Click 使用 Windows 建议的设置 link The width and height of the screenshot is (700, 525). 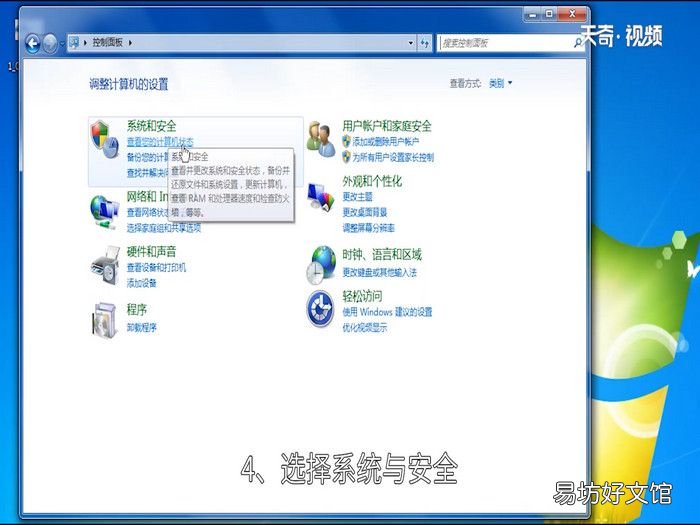(387, 312)
